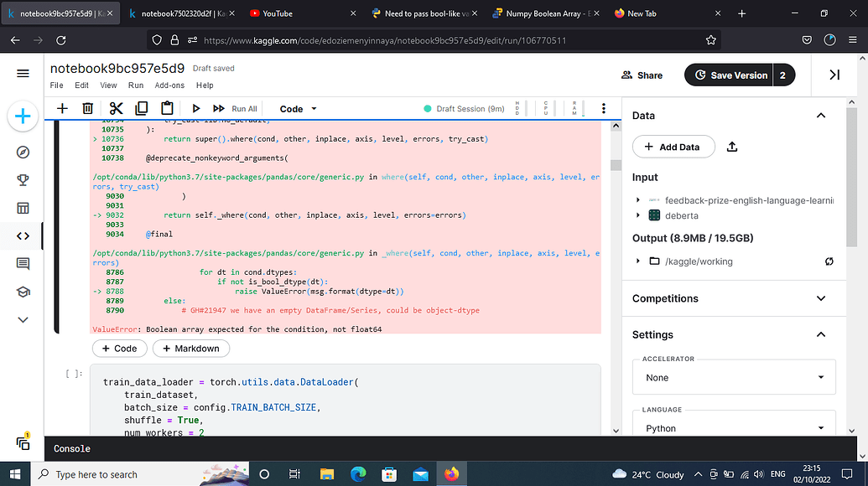Click the Save Version button
This screenshot has width=868, height=486.
click(729, 75)
